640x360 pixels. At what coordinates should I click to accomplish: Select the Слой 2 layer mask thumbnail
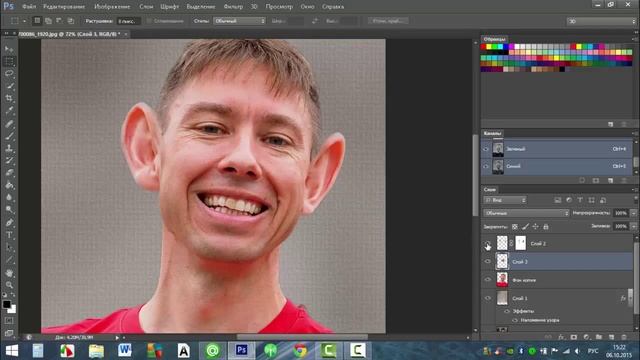521,243
